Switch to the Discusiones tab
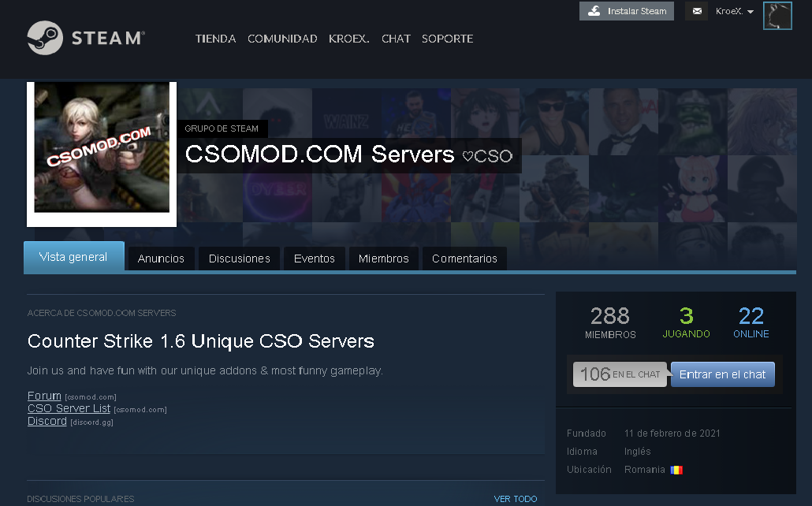Viewport: 812px width, 506px height. 239,259
